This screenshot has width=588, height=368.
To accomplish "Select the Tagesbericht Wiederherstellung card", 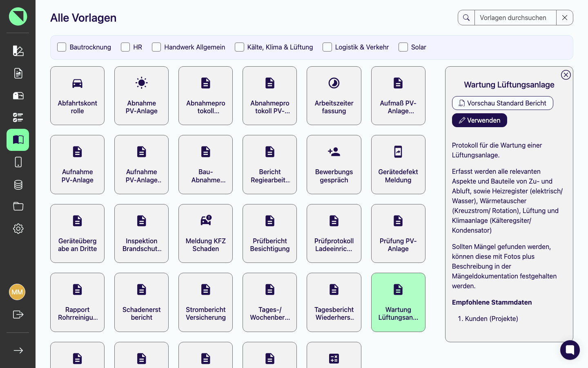I will tap(334, 302).
